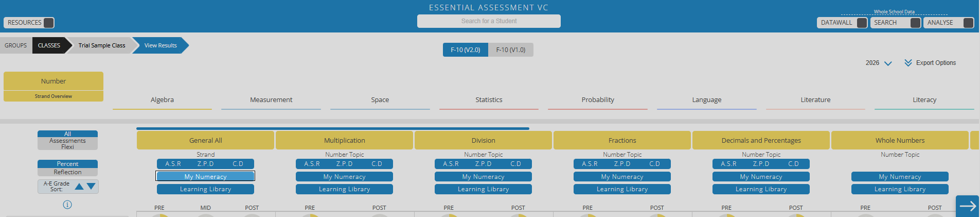Toggle the SEARCH switch
Screen dimensions: 980x217
coord(915,23)
